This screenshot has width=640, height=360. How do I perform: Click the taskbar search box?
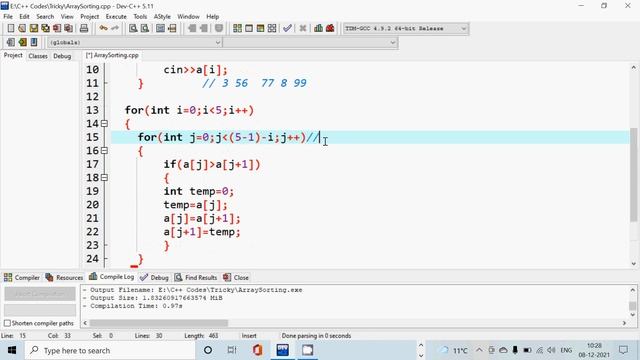tap(110, 350)
